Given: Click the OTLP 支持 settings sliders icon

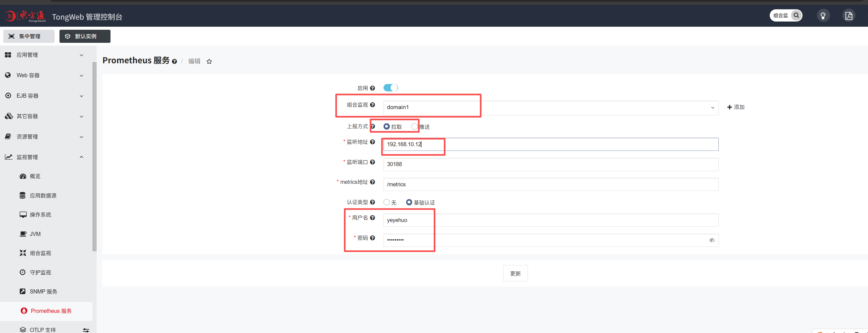Looking at the screenshot, I should pos(86,330).
